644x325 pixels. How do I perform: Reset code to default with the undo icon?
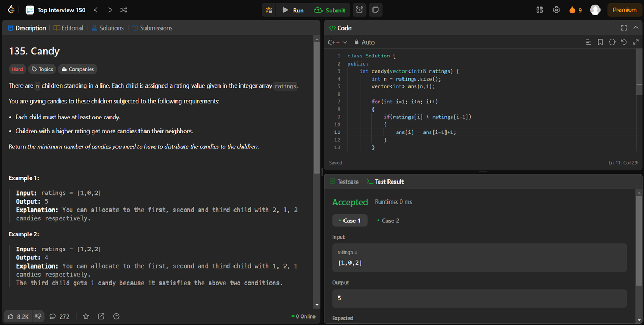coord(623,41)
